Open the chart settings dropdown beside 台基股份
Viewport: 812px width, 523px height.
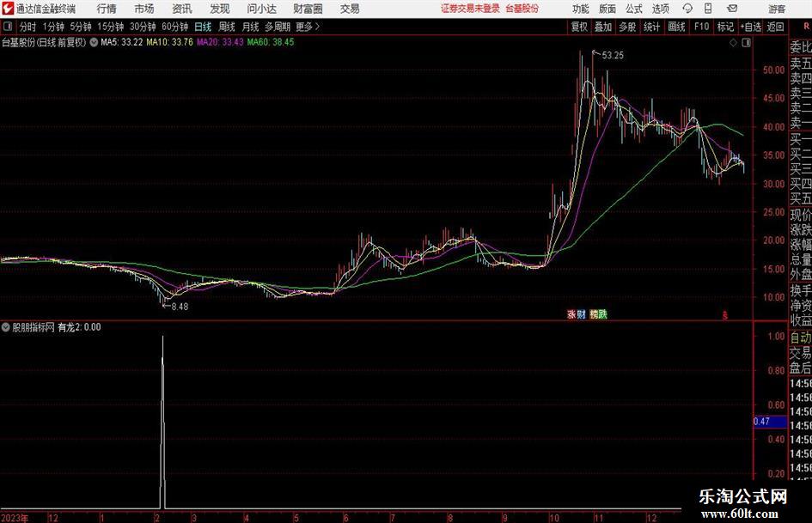click(x=94, y=42)
